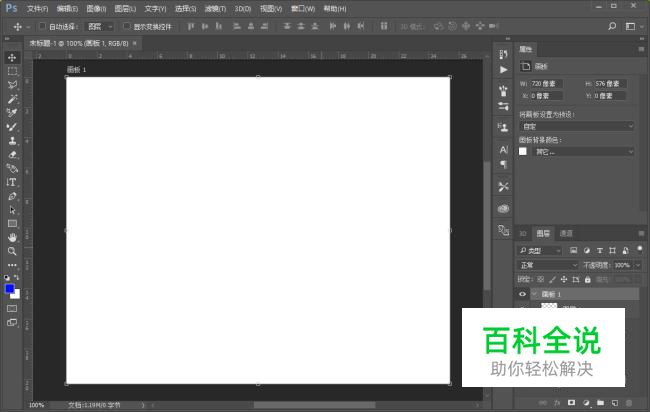Toggle the smart object filter icon
This screenshot has height=412, width=650.
(626, 250)
